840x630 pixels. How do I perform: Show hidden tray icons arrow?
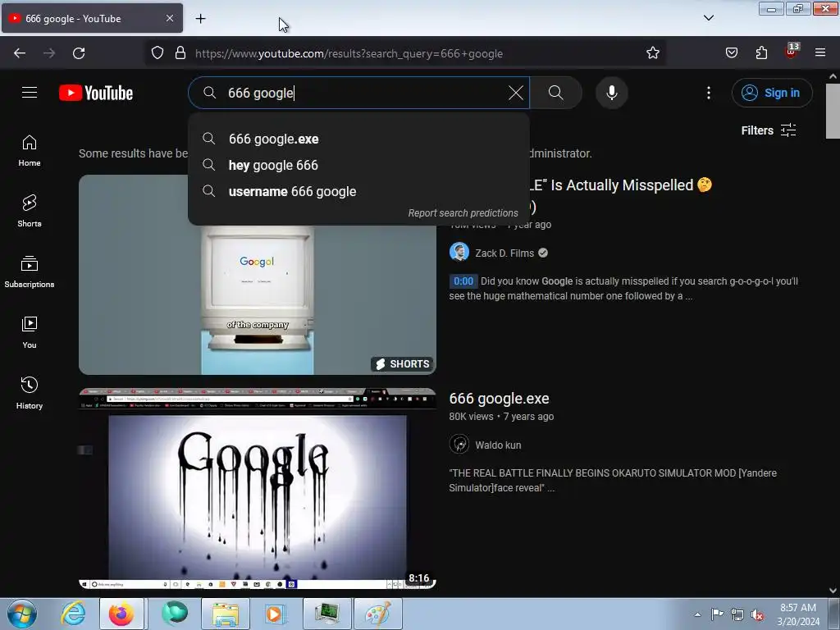[697, 614]
